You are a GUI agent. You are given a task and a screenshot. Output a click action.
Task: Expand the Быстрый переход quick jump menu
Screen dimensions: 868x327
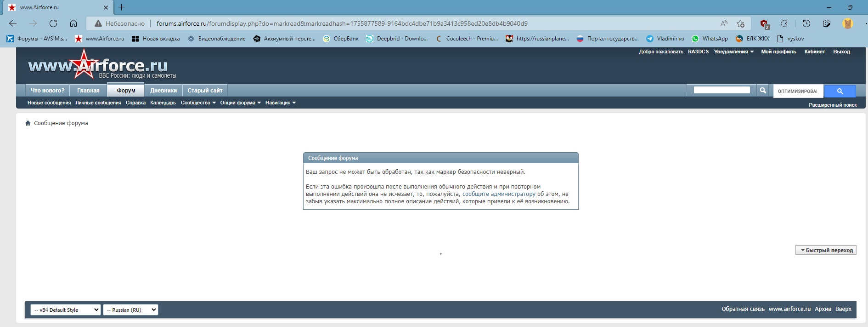(826, 250)
